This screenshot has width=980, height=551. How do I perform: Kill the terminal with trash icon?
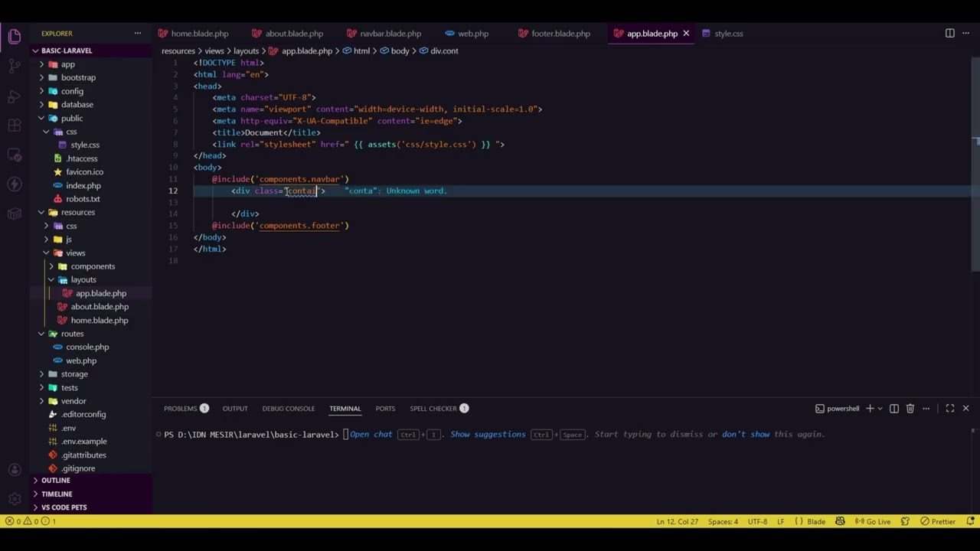click(x=910, y=409)
